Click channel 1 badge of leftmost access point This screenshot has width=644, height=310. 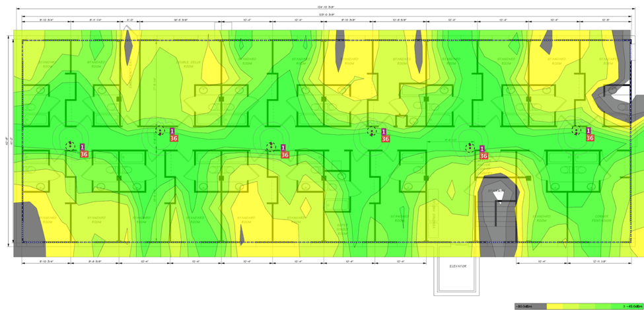tap(83, 147)
